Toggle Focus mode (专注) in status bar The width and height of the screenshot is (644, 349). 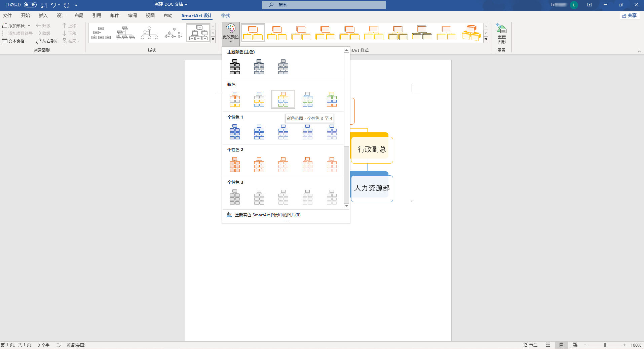(x=530, y=345)
